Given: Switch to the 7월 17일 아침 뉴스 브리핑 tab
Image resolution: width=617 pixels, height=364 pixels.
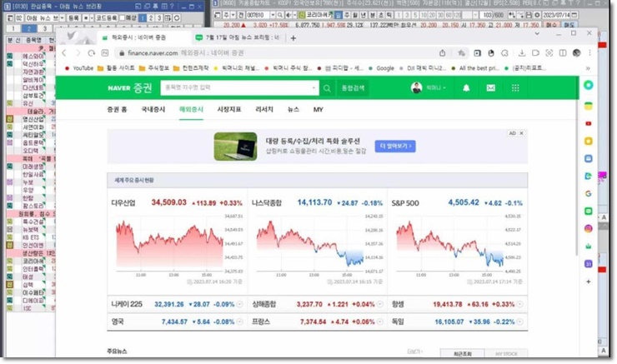Looking at the screenshot, I should [x=238, y=37].
